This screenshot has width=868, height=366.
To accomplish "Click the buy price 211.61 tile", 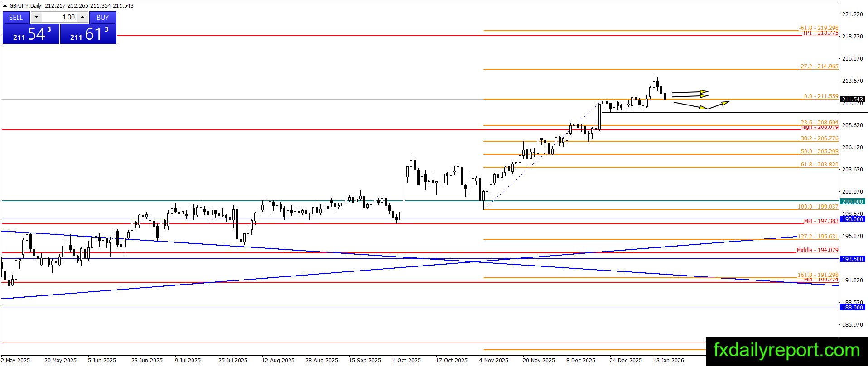I will 88,34.
